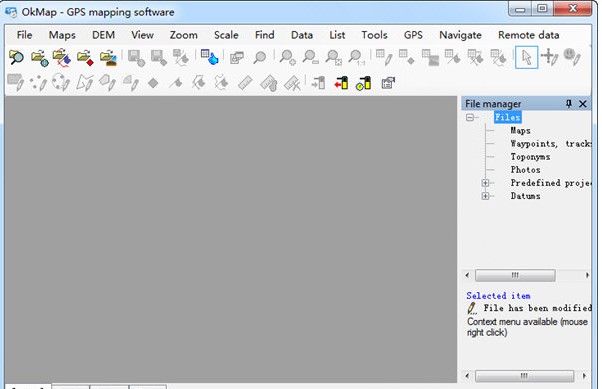Screen dimensions: 602x389
Task: Click the file tree horizontal scrollbar thumb
Action: pyautogui.click(x=515, y=275)
